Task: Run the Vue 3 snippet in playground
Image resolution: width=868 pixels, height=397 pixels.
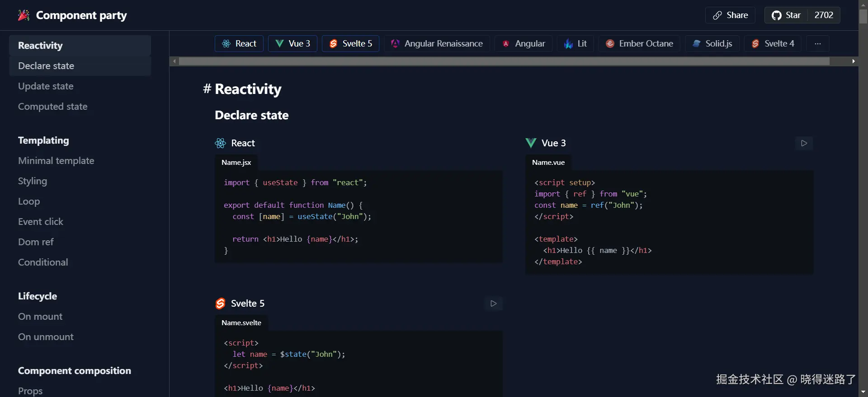Action: pyautogui.click(x=804, y=143)
